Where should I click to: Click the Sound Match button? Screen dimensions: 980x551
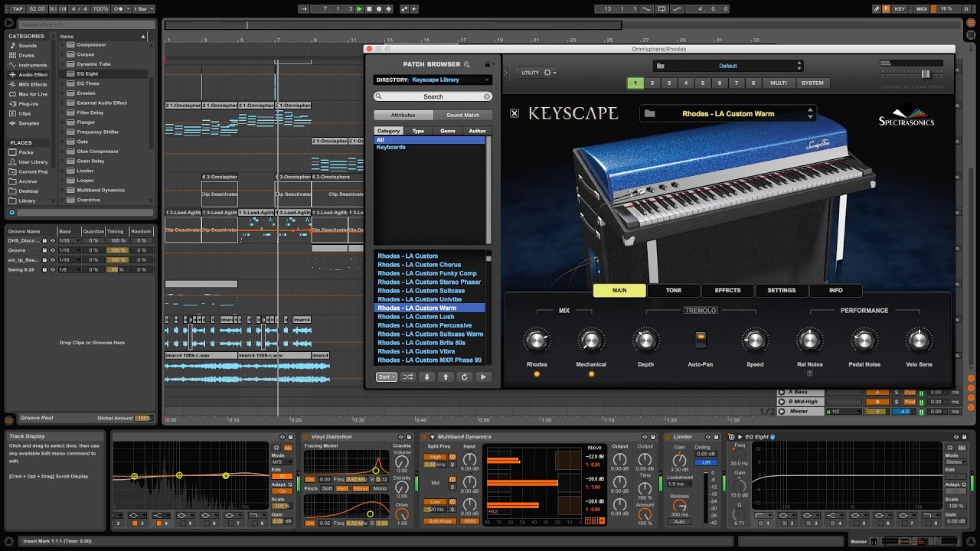(x=462, y=115)
